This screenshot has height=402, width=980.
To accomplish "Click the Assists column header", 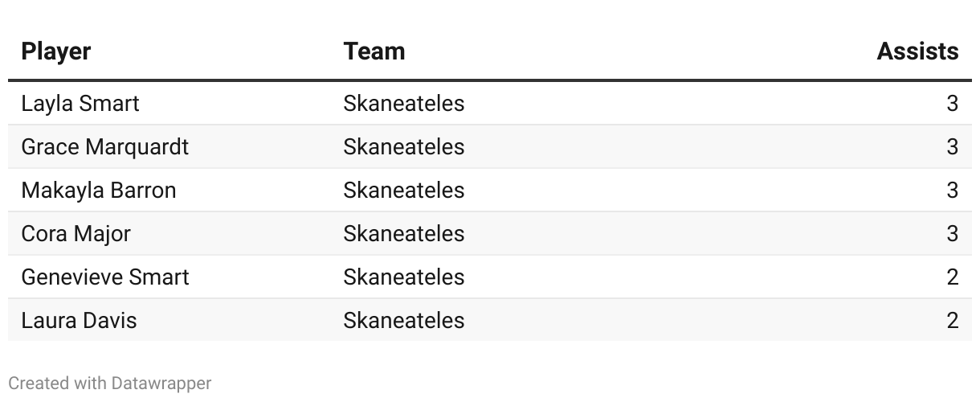I will (x=917, y=51).
